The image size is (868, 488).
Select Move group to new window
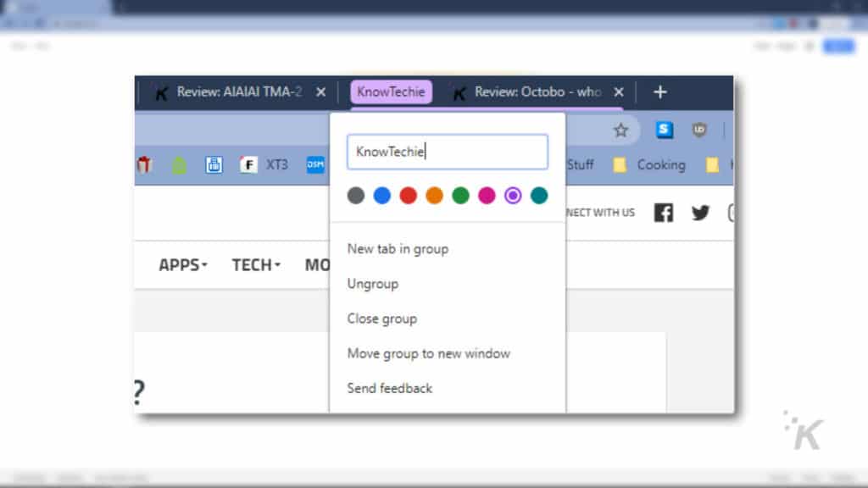click(428, 353)
